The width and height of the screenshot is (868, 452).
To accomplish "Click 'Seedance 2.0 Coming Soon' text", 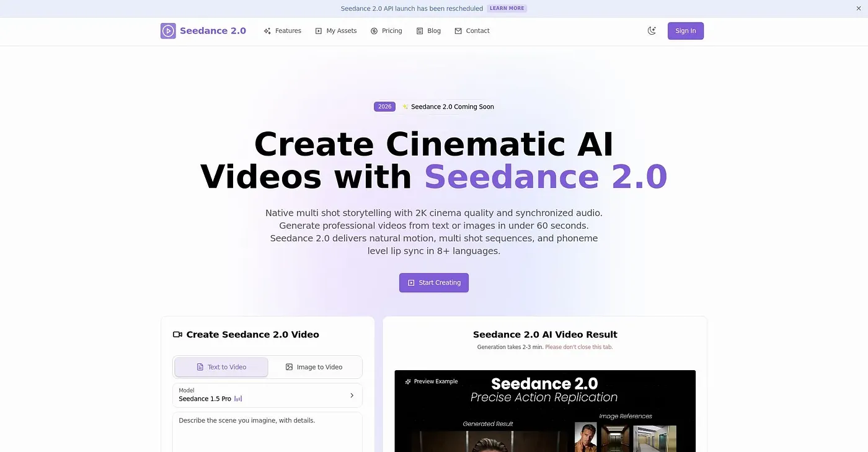I will point(453,107).
